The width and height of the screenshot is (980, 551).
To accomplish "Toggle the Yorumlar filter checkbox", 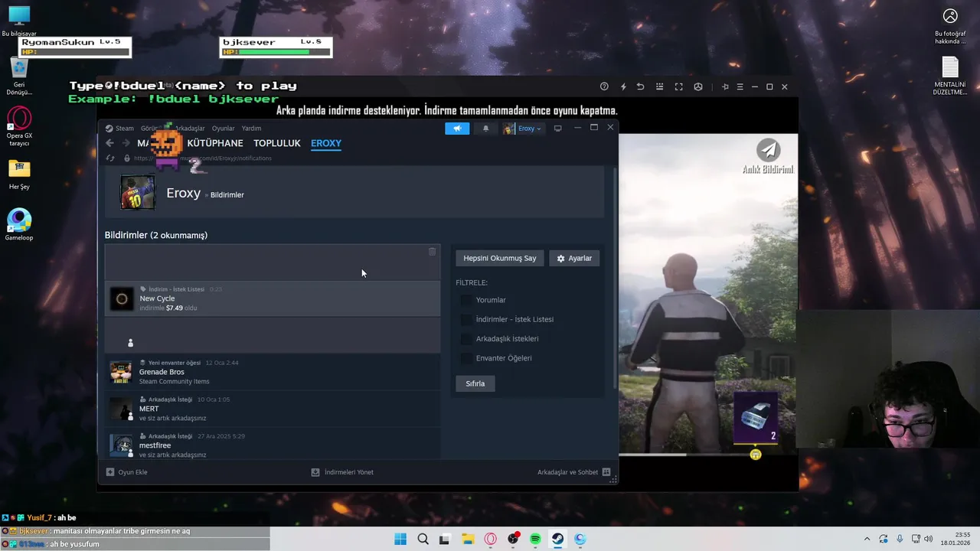I will click(465, 300).
